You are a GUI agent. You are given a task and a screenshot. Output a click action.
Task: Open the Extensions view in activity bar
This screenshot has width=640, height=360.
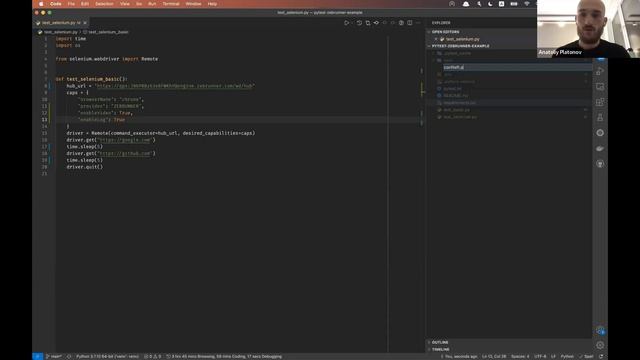600,102
